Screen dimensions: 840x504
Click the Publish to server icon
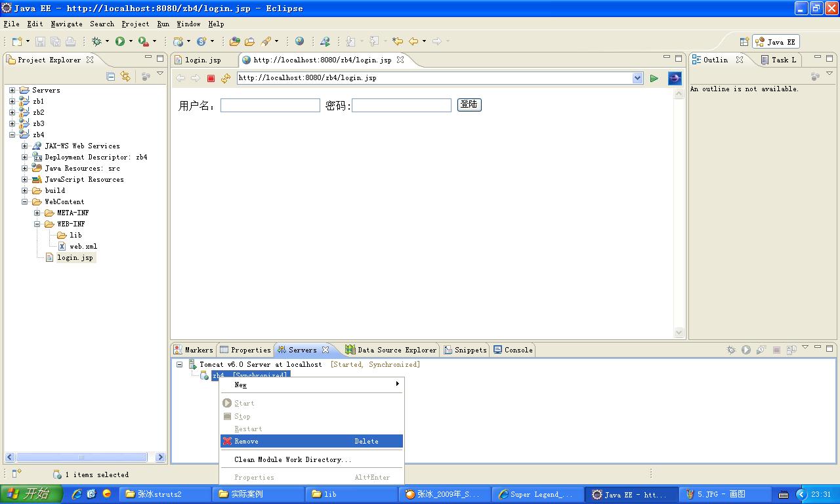791,350
